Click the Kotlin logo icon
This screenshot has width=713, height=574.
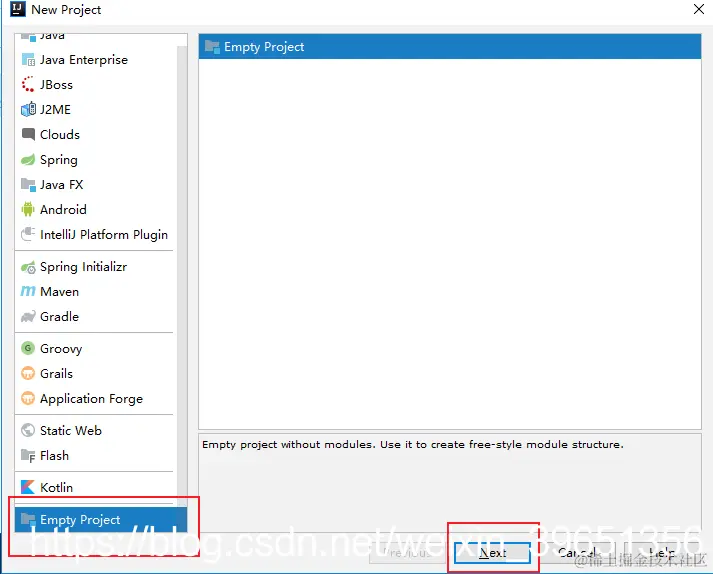point(28,487)
